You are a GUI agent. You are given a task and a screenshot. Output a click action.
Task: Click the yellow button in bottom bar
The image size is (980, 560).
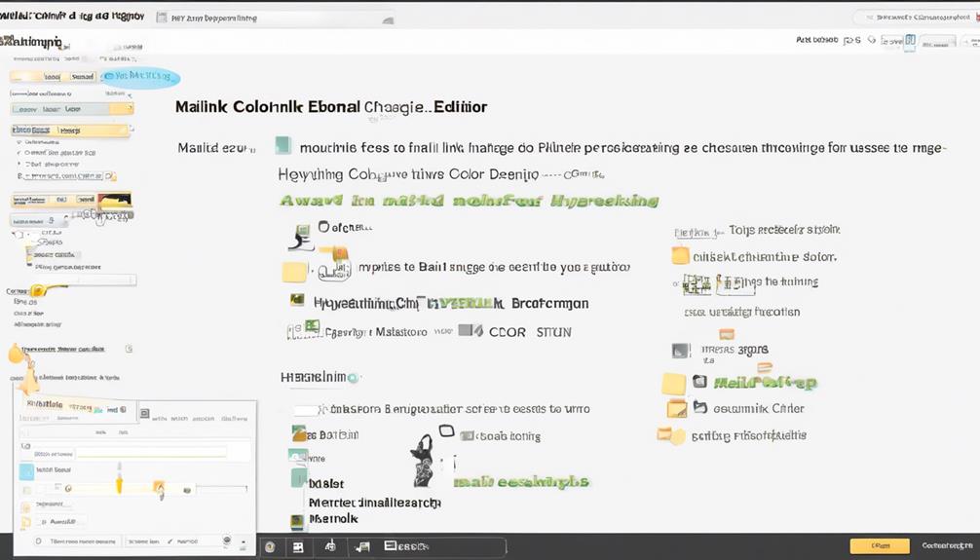(879, 546)
